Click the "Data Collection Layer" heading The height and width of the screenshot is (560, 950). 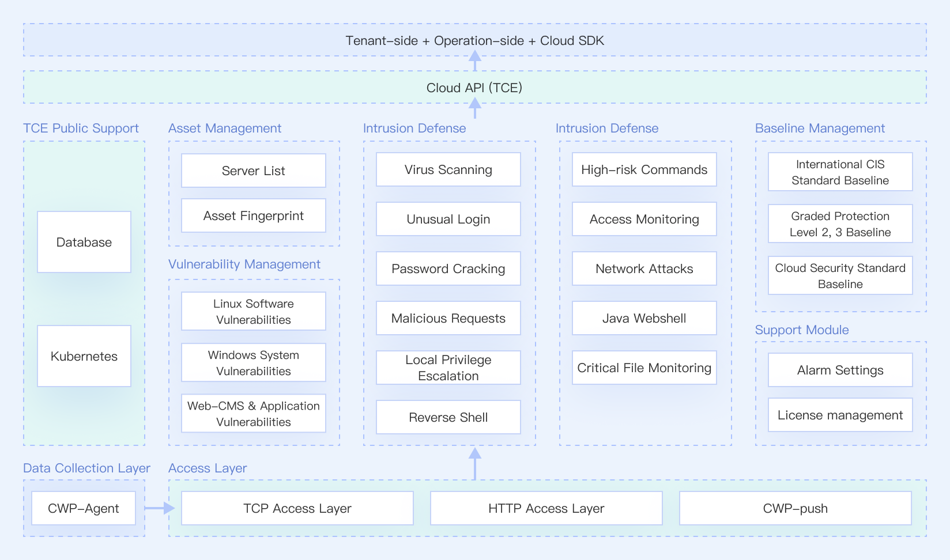tap(86, 468)
